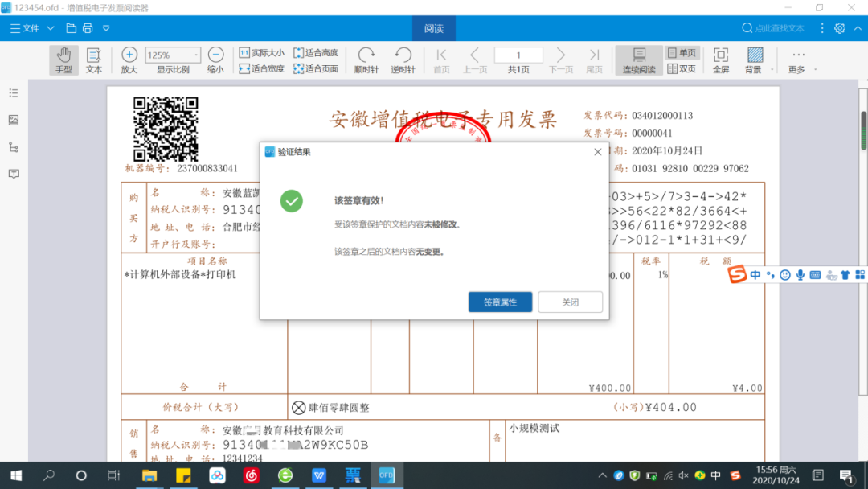868x489 pixels.
Task: Zoom in with the 放大 button
Action: coord(129,60)
